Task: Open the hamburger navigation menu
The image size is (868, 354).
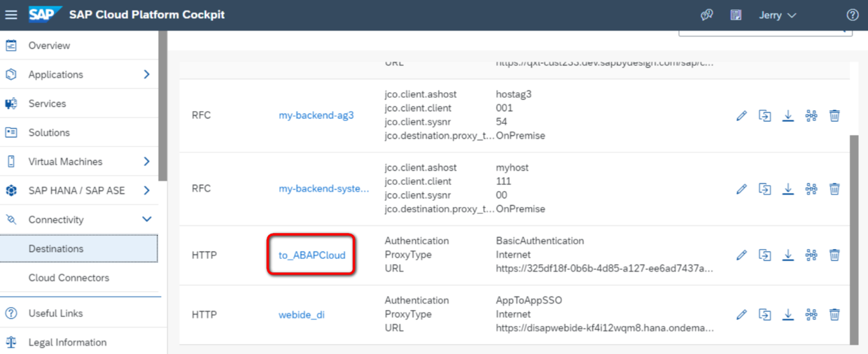Action: pos(11,15)
